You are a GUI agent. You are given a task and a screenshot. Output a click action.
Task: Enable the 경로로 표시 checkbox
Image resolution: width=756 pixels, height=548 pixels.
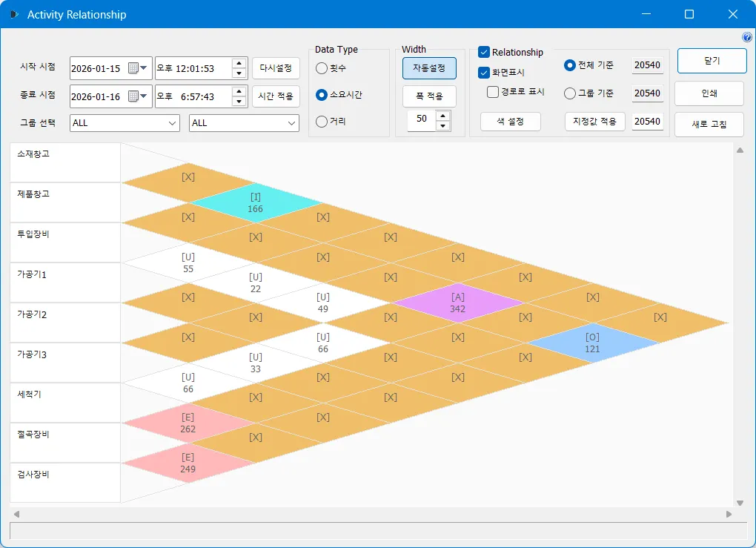(493, 92)
